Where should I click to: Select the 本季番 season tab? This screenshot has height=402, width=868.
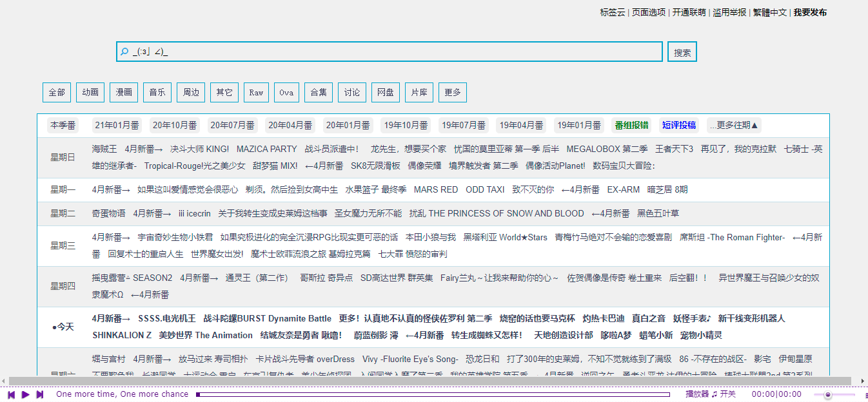pos(63,125)
